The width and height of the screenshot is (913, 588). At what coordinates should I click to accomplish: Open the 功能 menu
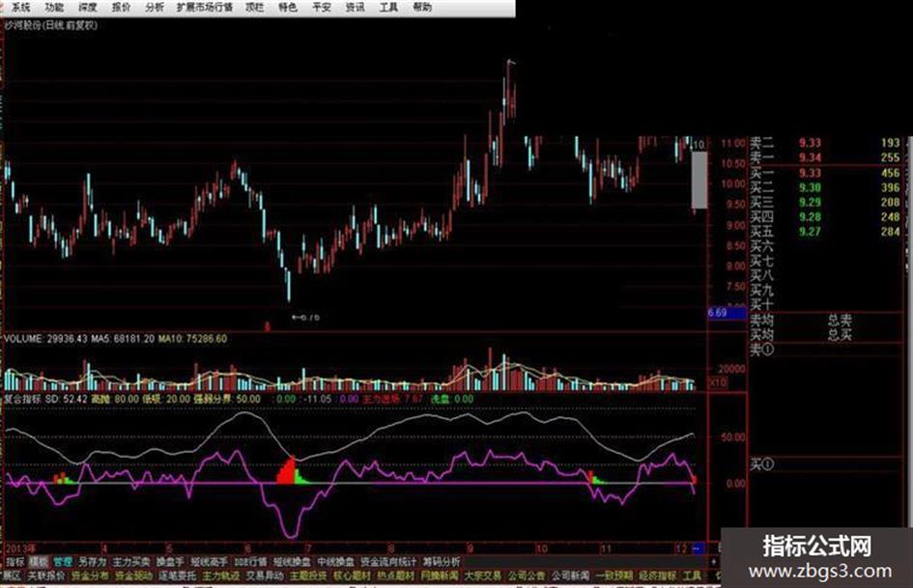54,8
